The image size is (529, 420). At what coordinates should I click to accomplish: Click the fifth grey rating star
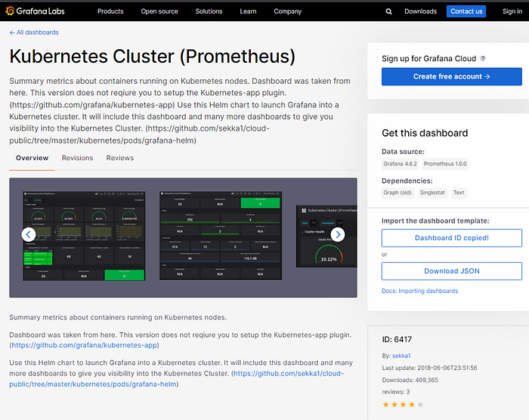click(x=420, y=404)
